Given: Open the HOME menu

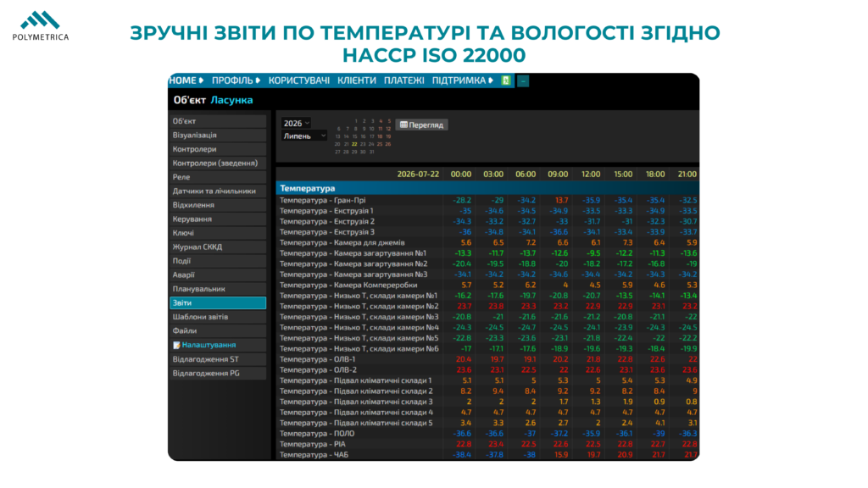Looking at the screenshot, I should [x=186, y=80].
